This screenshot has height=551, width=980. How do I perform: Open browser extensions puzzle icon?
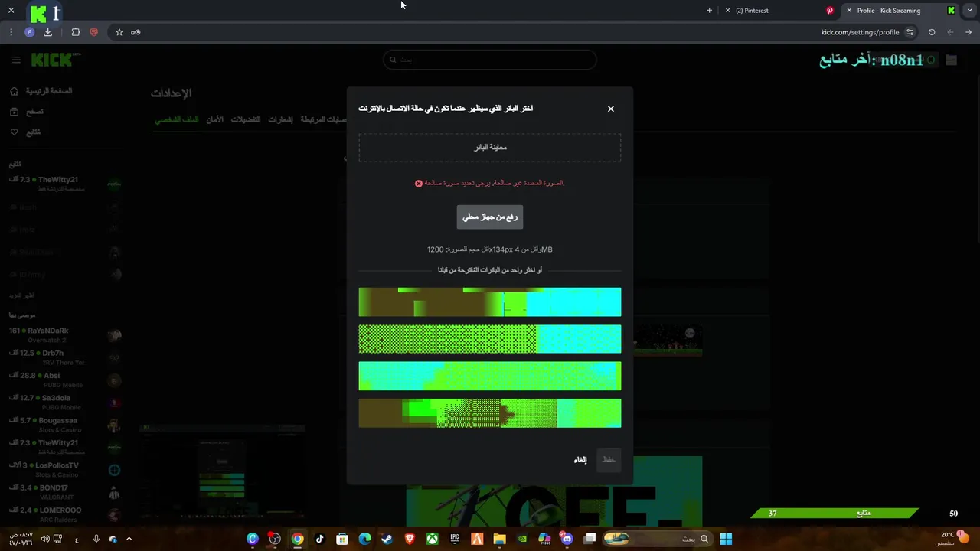(x=75, y=32)
